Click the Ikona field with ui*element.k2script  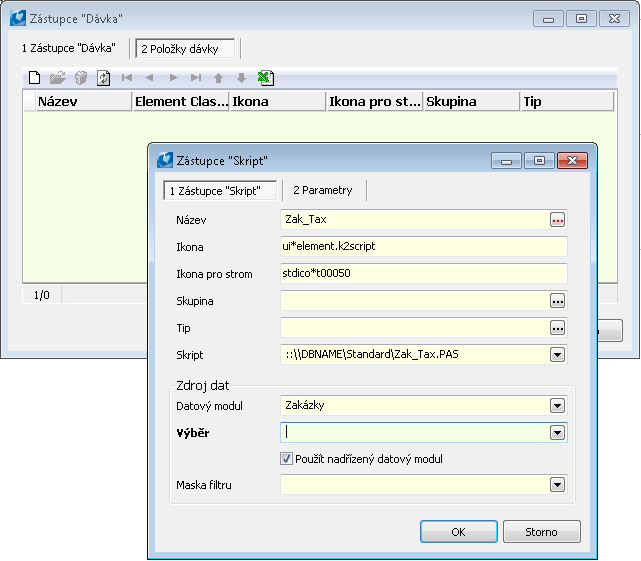click(x=424, y=246)
